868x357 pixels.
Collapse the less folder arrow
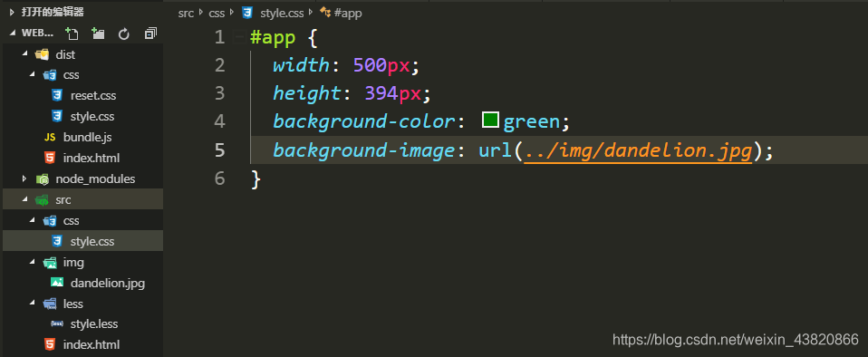coord(32,304)
